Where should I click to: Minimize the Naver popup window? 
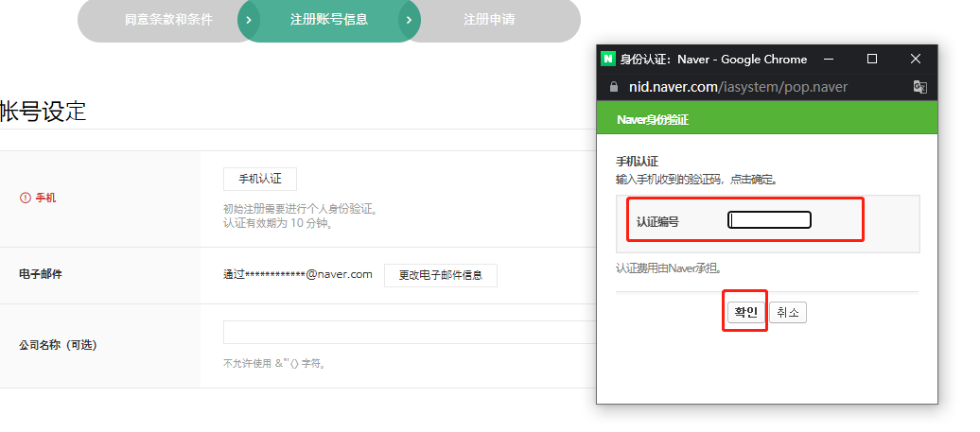[x=829, y=59]
